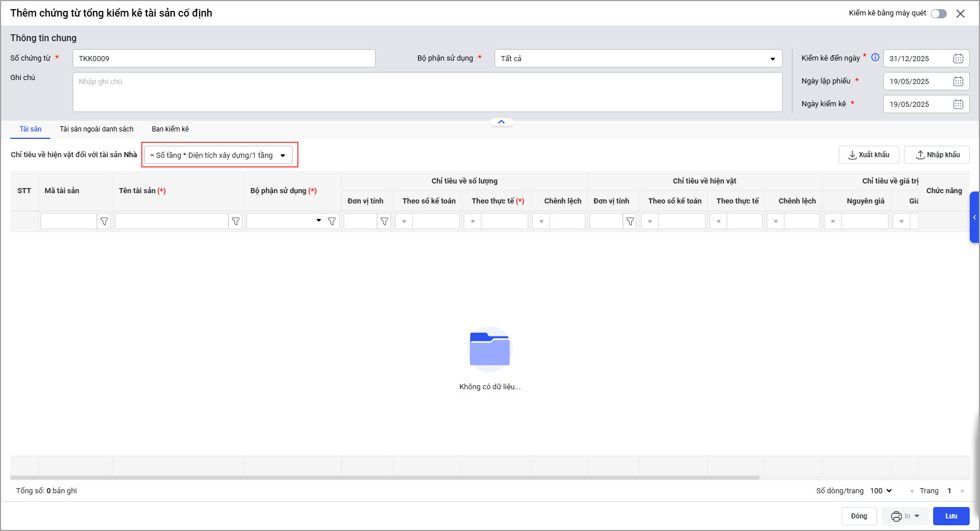Open calendar for Ngày kiểm kê
Viewport: 980px width, 531px height.
pos(958,104)
